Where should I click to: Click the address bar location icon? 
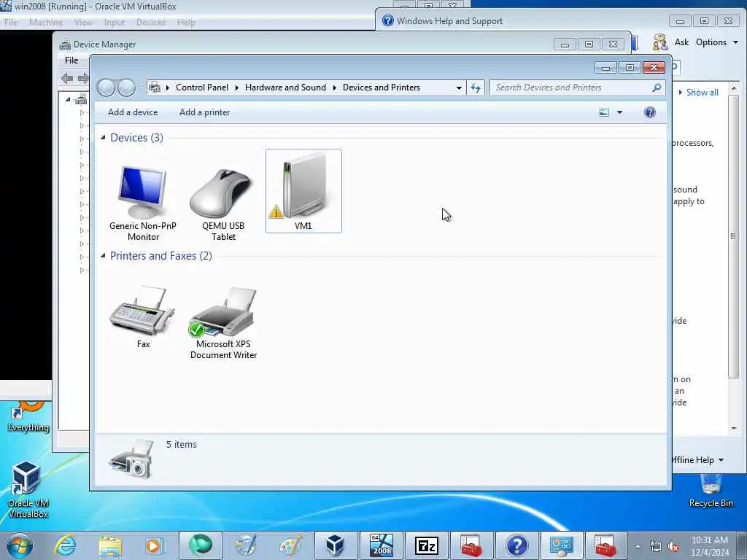point(155,87)
